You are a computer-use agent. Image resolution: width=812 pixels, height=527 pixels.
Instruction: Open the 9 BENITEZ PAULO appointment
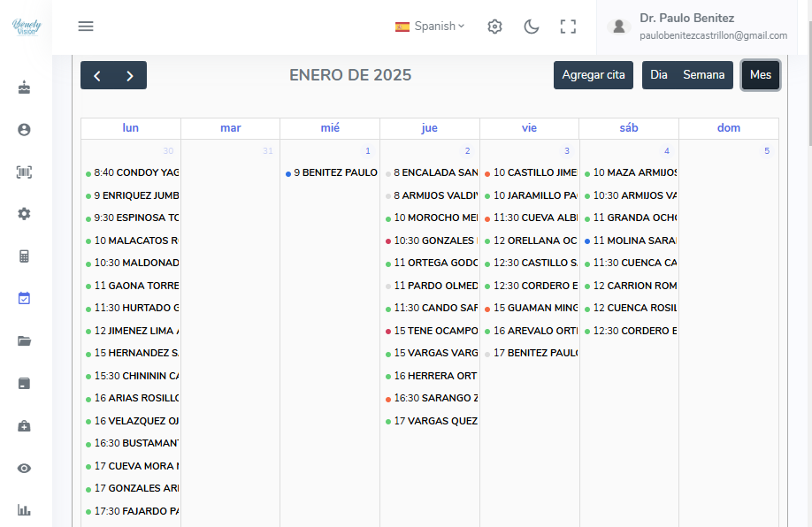click(x=334, y=173)
